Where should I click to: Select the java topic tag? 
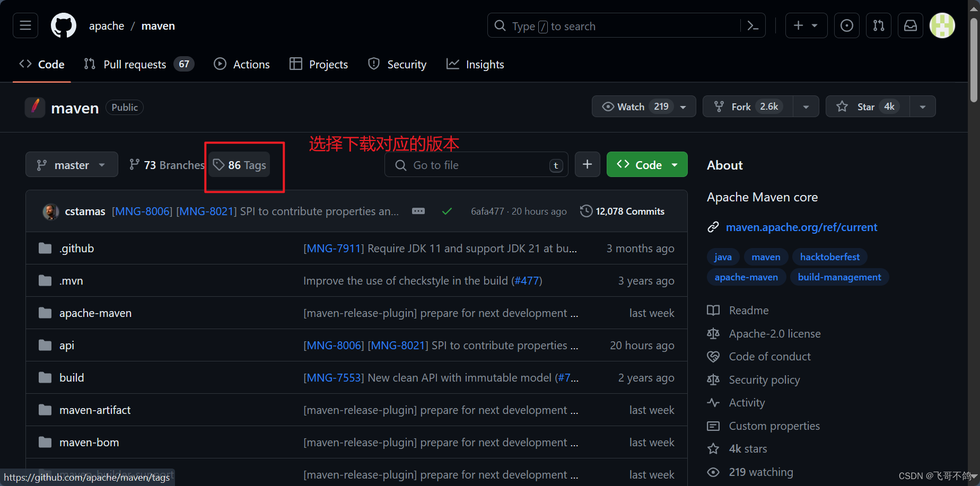[723, 257]
